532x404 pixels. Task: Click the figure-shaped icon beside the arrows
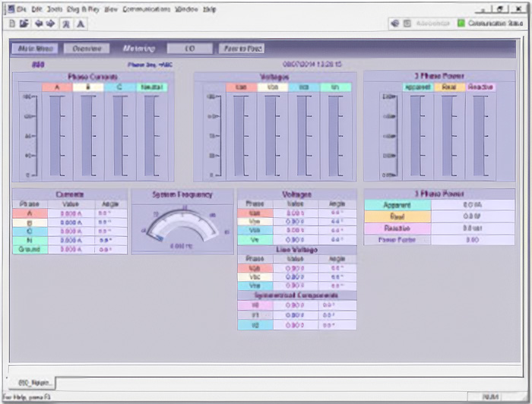click(x=66, y=24)
